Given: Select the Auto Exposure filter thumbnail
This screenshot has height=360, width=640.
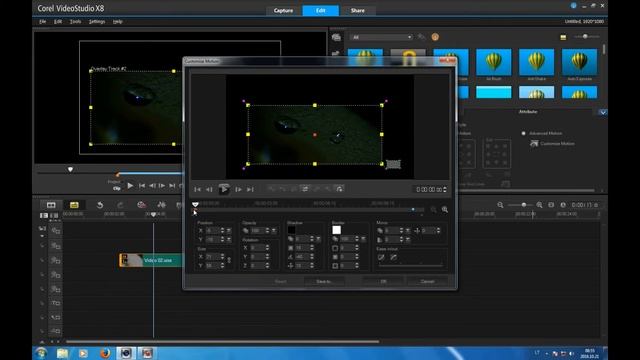Looking at the screenshot, I should (x=579, y=62).
